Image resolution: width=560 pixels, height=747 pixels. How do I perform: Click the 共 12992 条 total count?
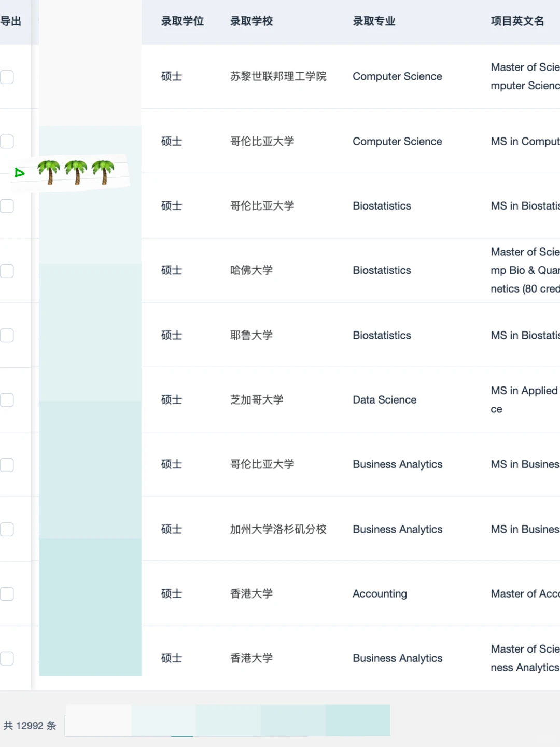tap(30, 726)
